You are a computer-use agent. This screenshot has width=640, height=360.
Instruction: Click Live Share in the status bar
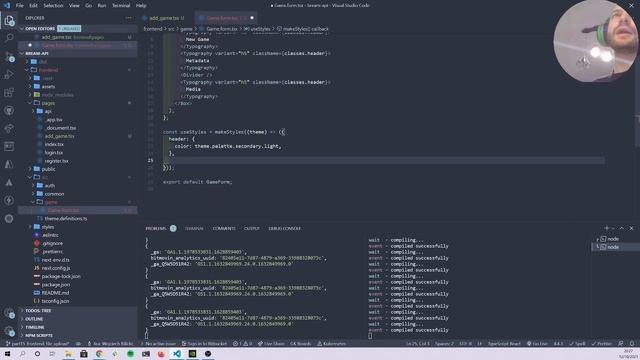click(x=271, y=344)
